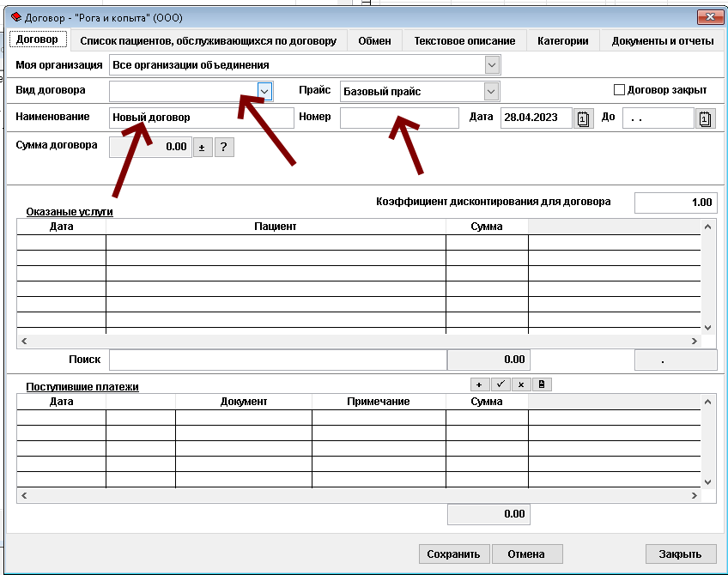Viewport: 728px width, 575px height.
Task: Expand the Прайс dropdown
Action: (x=491, y=91)
